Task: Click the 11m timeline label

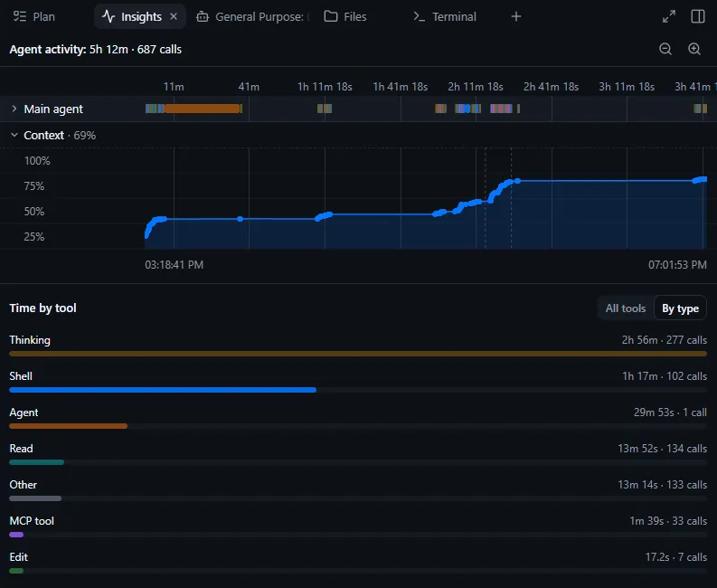Action: pyautogui.click(x=174, y=87)
